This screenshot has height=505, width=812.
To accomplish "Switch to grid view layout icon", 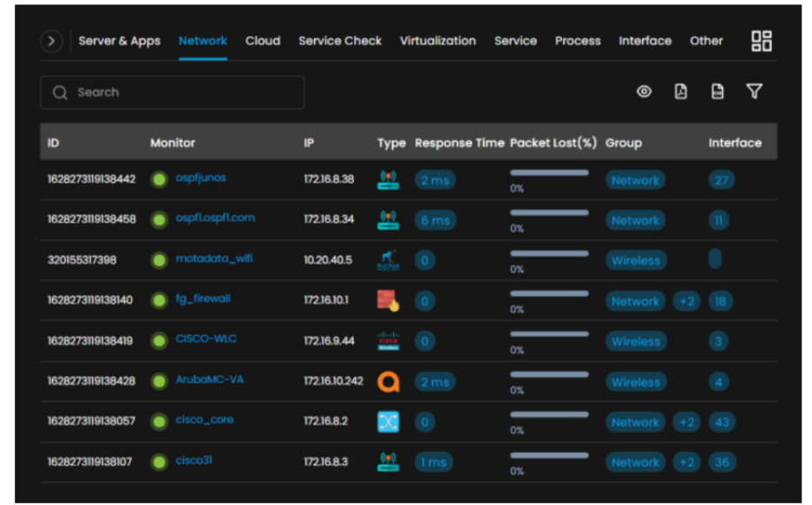I will point(762,41).
